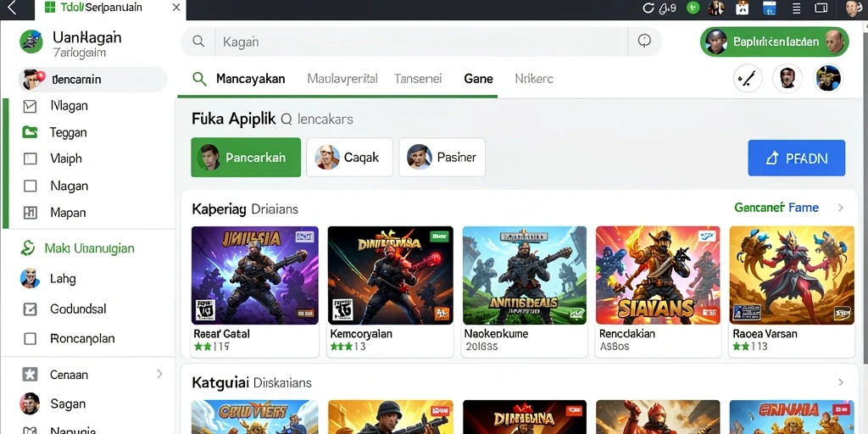Open the Kemcoryalan game thumbnail
Viewport: 868px width, 434px height.
tap(390, 275)
